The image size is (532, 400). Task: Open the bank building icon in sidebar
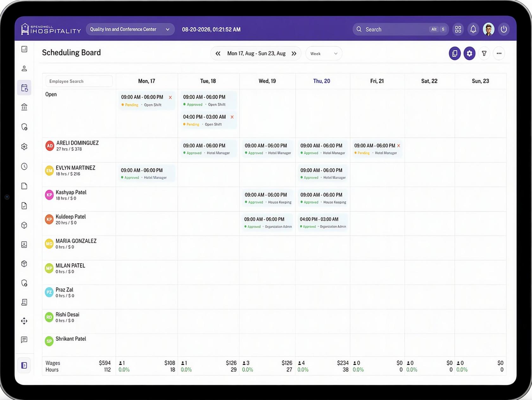click(24, 107)
